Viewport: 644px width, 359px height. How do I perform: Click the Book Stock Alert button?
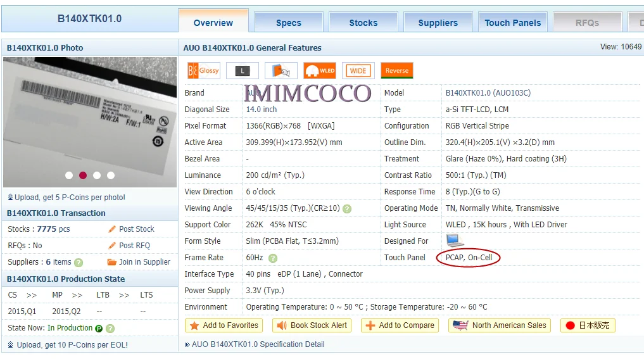tap(312, 325)
